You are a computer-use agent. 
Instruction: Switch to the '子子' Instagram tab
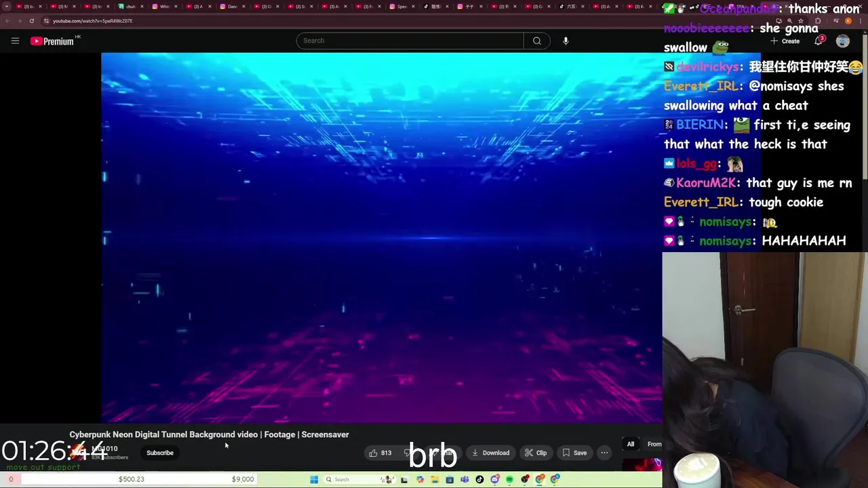point(469,6)
